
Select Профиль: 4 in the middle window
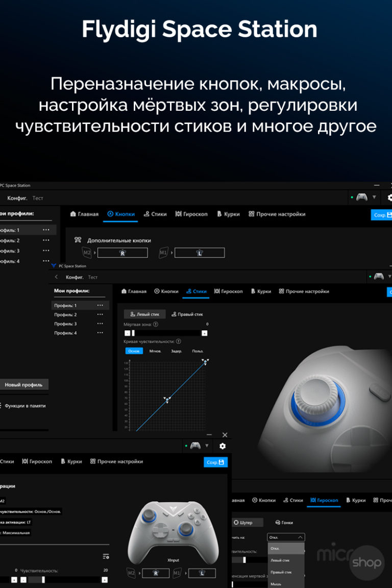point(65,333)
